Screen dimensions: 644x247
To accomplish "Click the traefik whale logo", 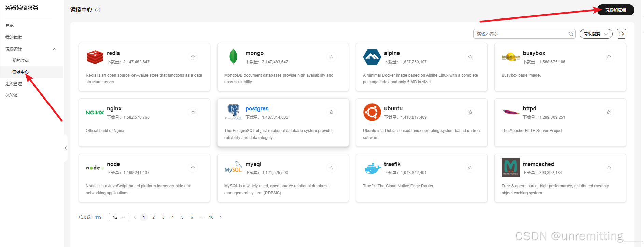I will click(x=372, y=168).
